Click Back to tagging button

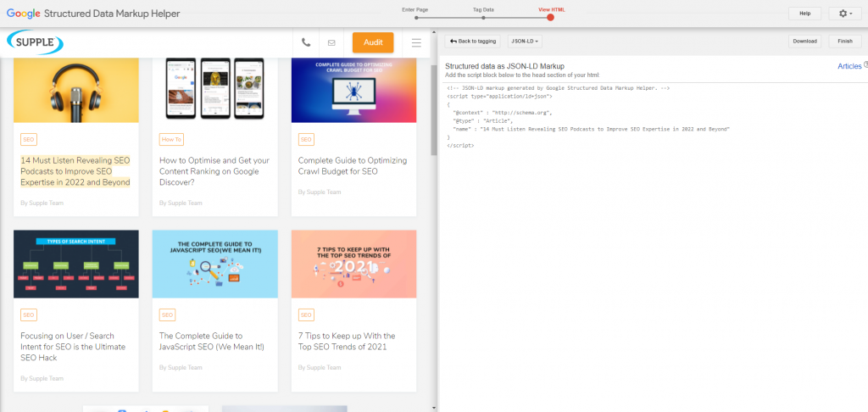(x=473, y=41)
